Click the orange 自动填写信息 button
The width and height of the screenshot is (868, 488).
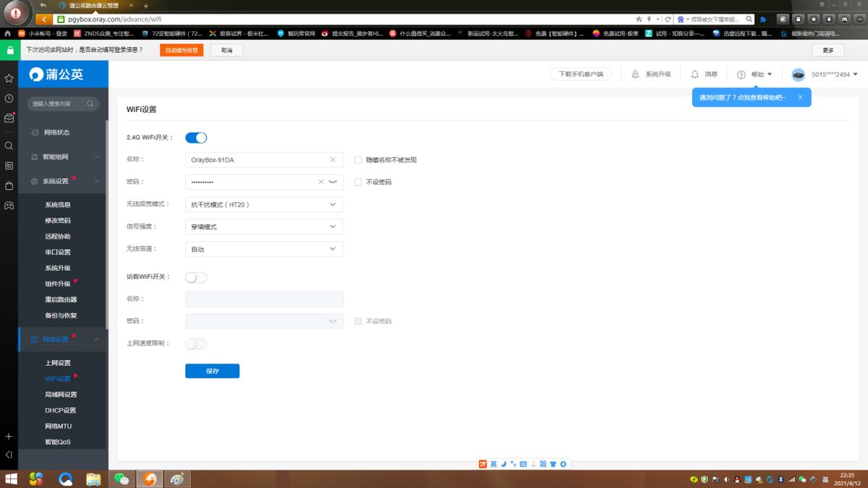pos(182,50)
